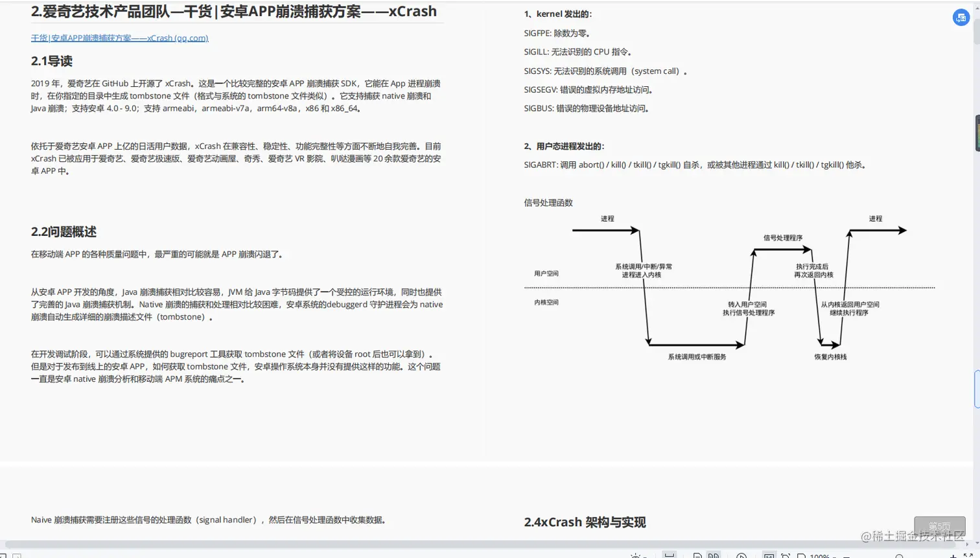Switch to single page layout icon
This screenshot has width=980, height=558.
pos(697,555)
